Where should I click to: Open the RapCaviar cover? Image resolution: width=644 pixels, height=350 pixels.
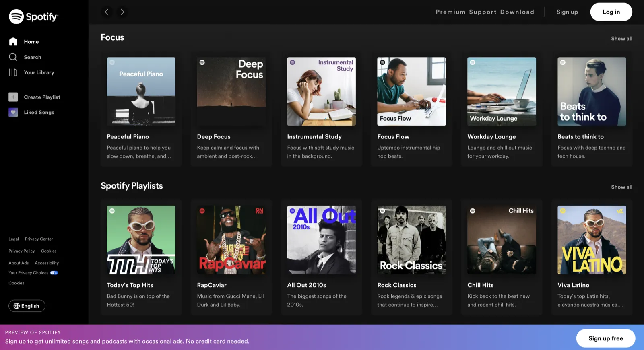click(231, 240)
